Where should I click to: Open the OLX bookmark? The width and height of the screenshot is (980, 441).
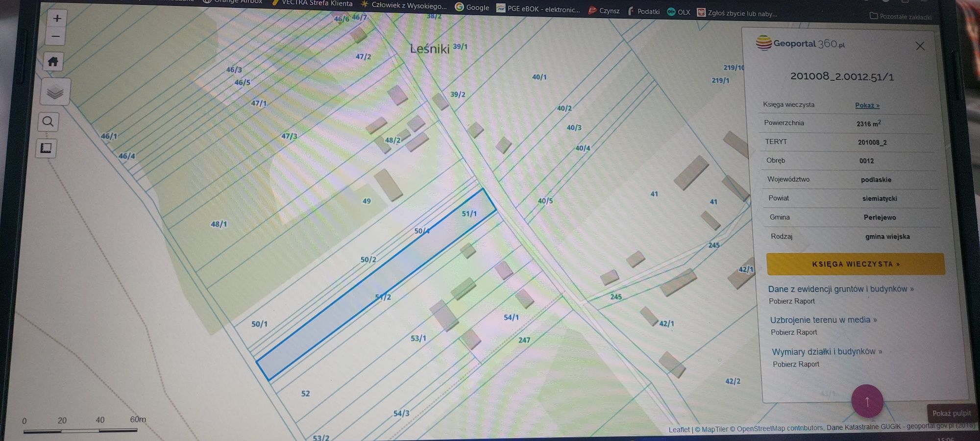[679, 12]
